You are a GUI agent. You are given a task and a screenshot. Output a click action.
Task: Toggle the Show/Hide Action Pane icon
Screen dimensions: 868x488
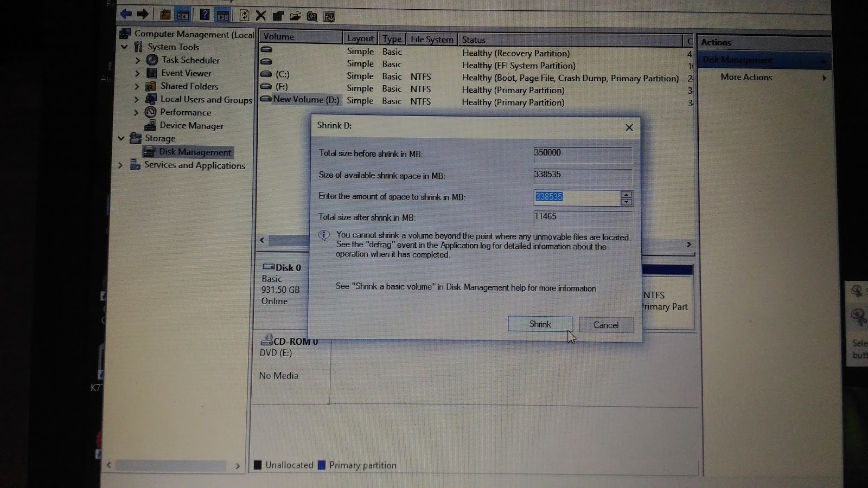coord(222,14)
